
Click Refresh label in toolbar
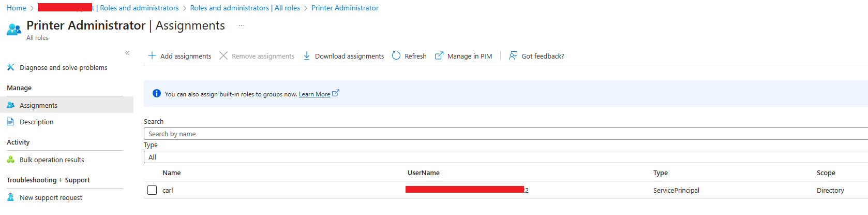[x=415, y=56]
